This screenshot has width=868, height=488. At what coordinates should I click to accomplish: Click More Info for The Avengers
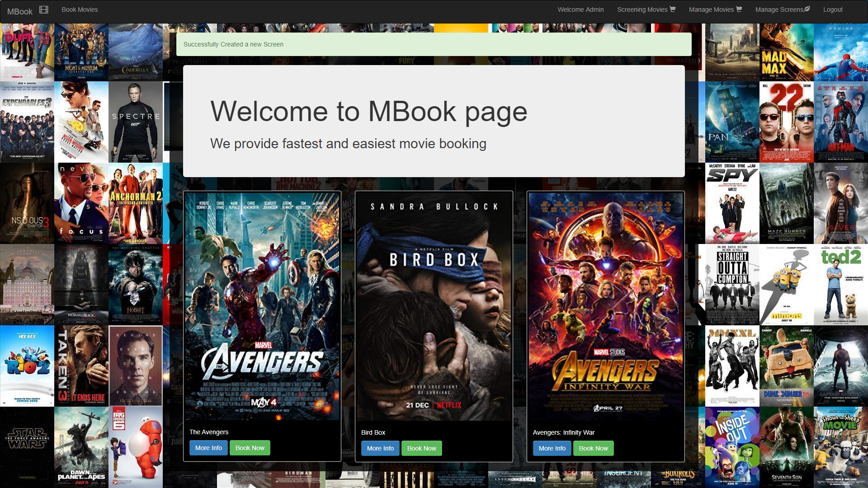point(208,448)
